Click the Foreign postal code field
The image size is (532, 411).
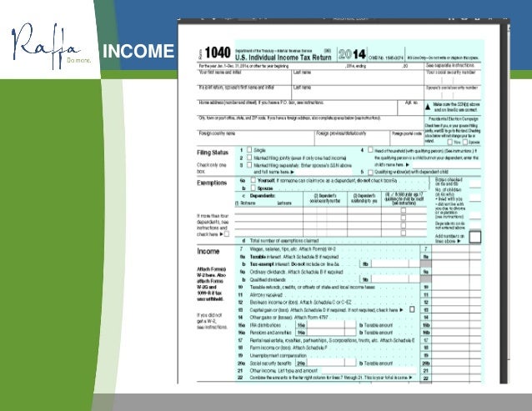coord(407,138)
